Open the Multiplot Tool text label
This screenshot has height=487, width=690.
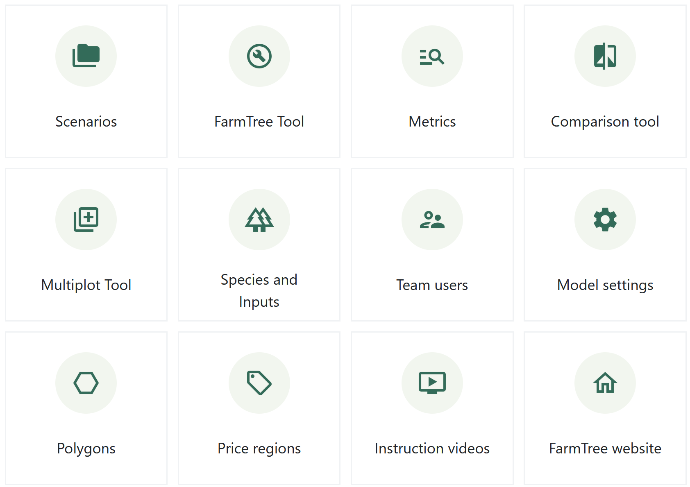(86, 285)
